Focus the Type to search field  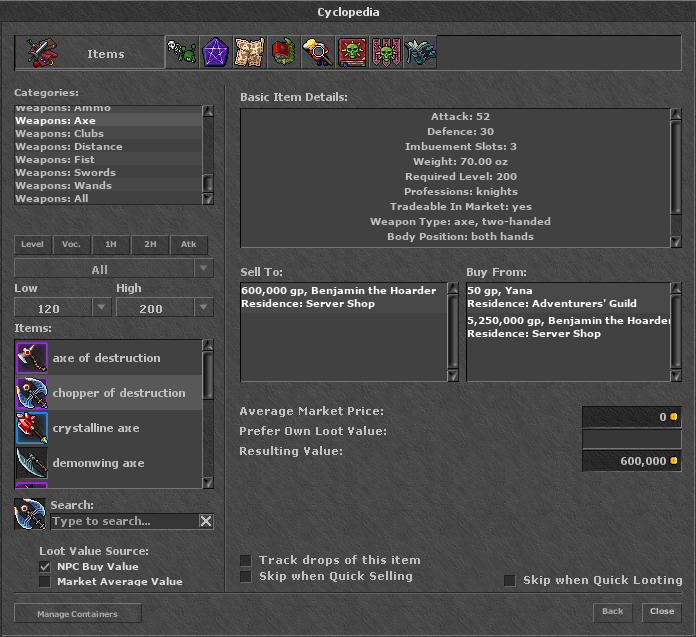point(125,521)
